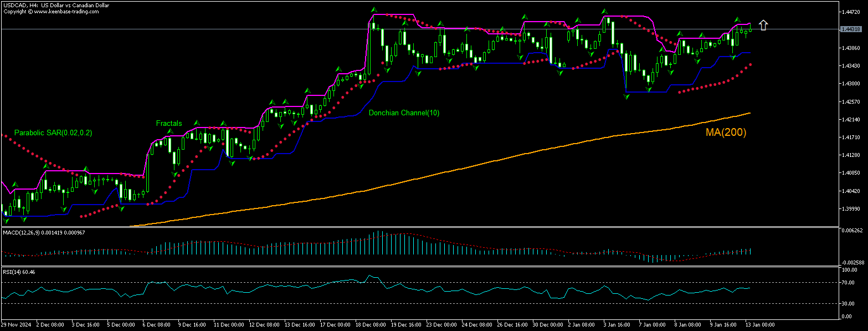Select the 13 Jan 00:00 axis label
Viewport: 868px width, 331px height.
(759, 324)
